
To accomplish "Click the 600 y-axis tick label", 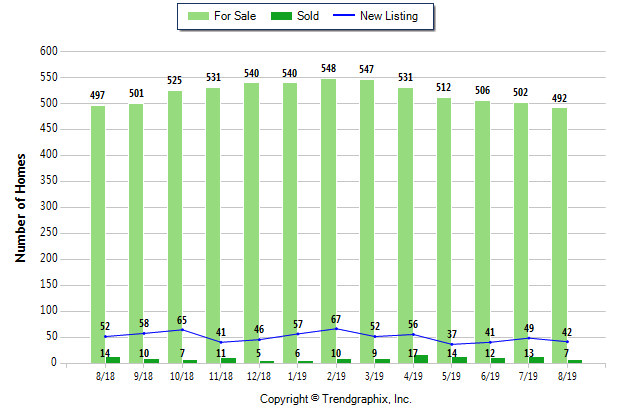I will (x=48, y=51).
